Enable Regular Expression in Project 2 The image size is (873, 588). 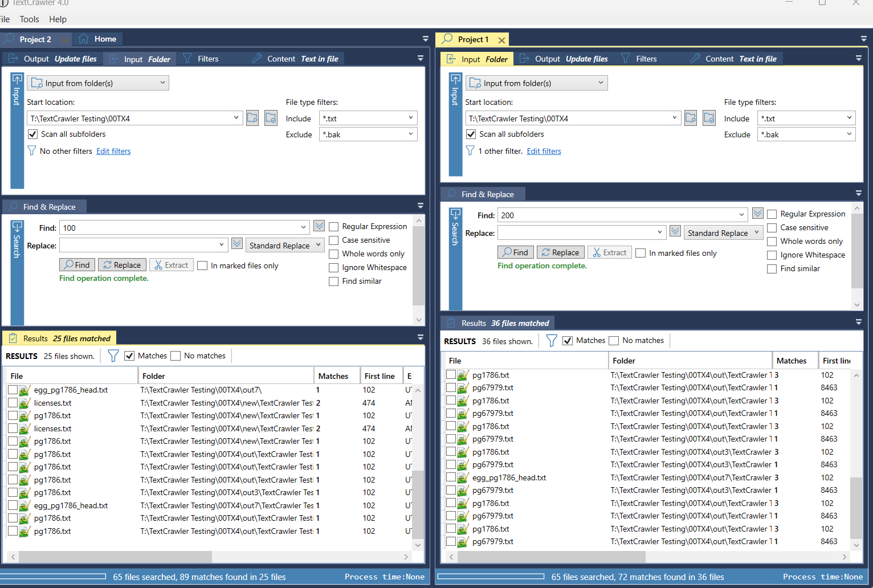pyautogui.click(x=334, y=227)
